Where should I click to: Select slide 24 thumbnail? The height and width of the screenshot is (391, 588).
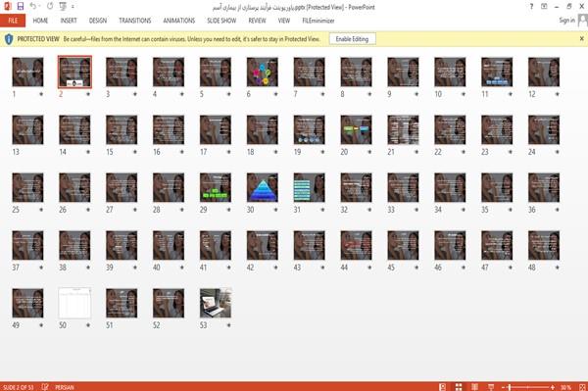click(x=544, y=129)
